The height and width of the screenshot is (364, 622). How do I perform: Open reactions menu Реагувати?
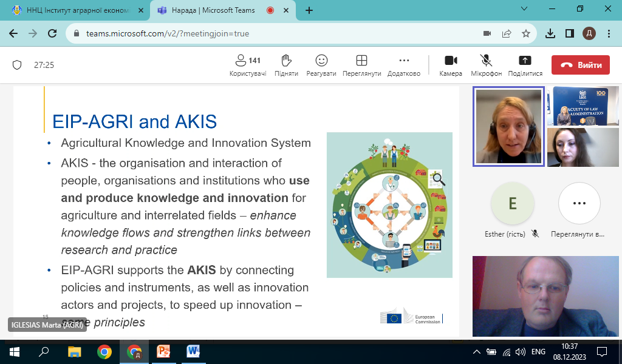(x=321, y=66)
